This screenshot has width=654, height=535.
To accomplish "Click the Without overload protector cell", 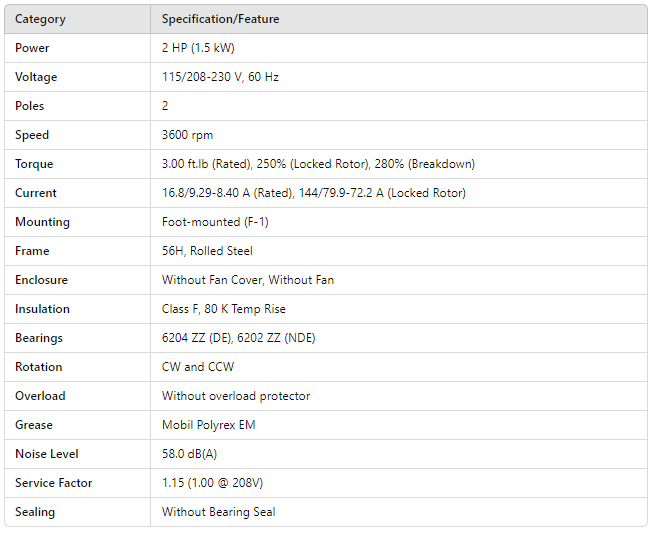I will [236, 396].
